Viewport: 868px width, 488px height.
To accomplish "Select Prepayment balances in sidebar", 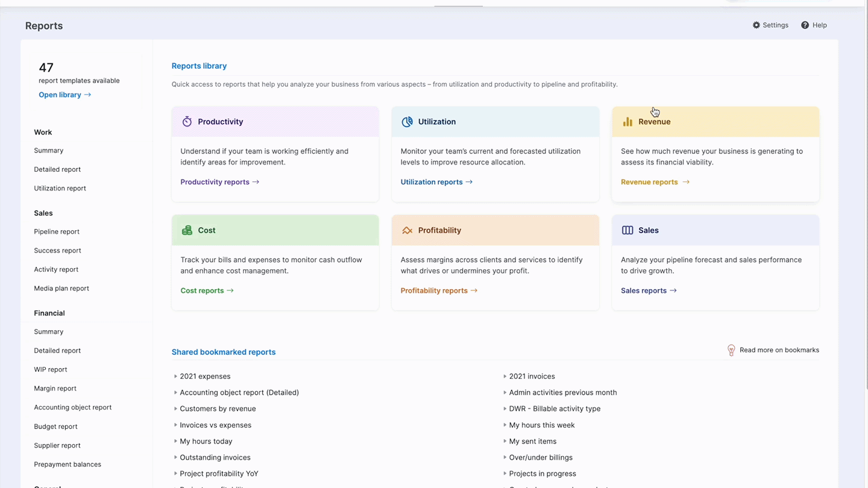I will (x=68, y=465).
